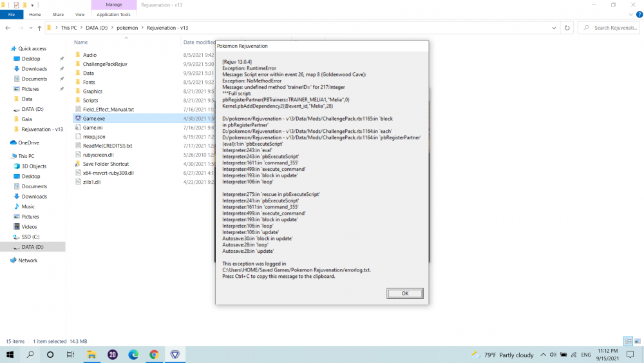Select the ChallengePackRejuv folder
This screenshot has width=644, height=363.
(x=105, y=64)
